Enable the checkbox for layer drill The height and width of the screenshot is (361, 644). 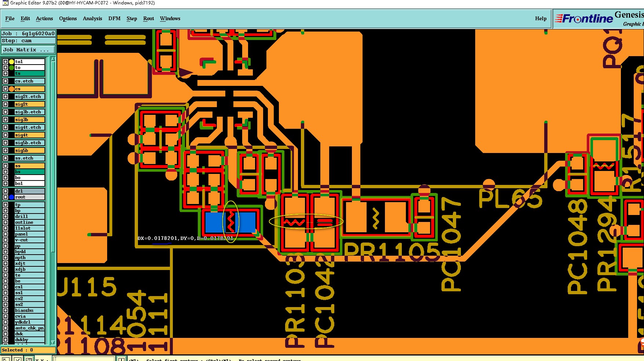[6, 216]
